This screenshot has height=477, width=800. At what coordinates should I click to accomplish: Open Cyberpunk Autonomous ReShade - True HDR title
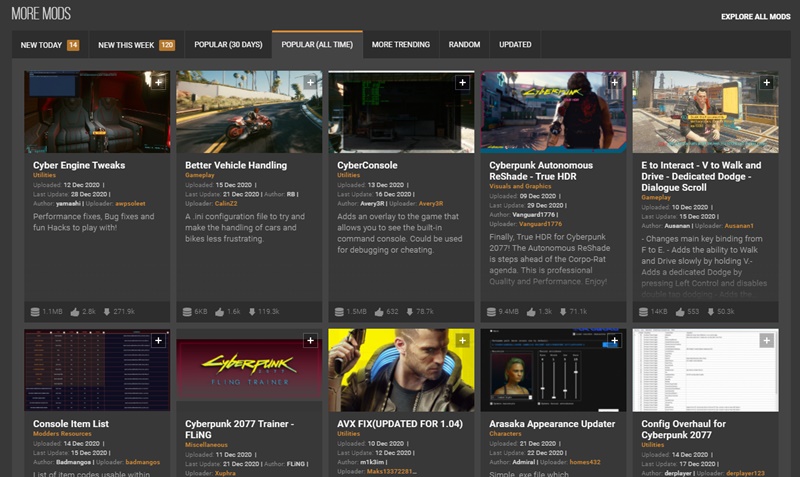541,171
